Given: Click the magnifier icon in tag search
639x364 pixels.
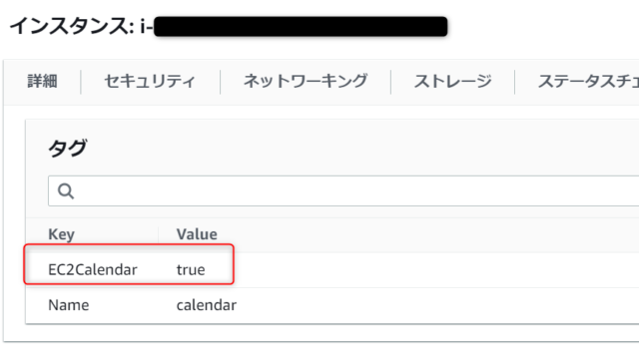Looking at the screenshot, I should (66, 190).
